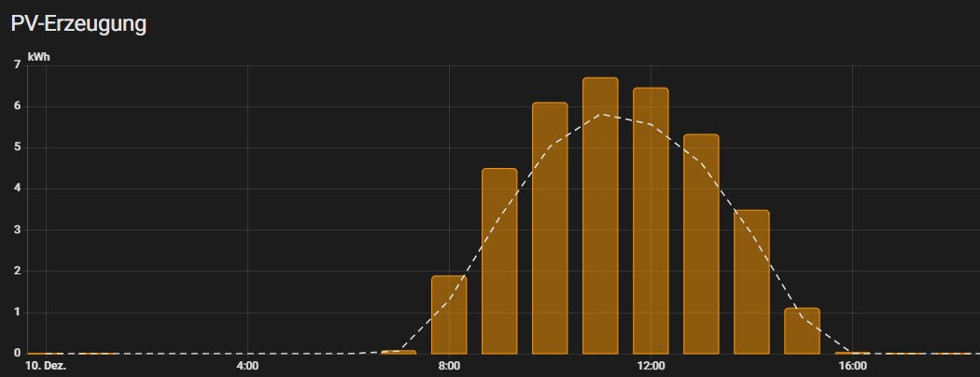
Task: Click the kWh unit label
Action: click(x=38, y=57)
